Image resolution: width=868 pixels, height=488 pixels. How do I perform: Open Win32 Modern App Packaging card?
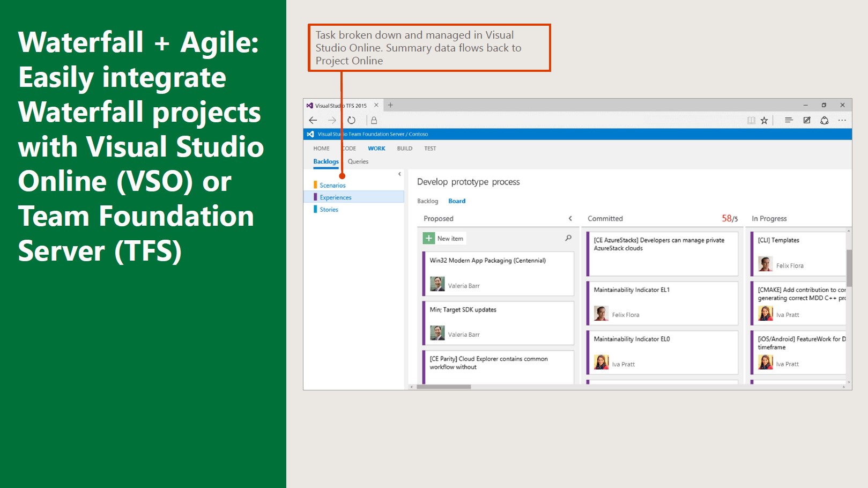tap(498, 273)
